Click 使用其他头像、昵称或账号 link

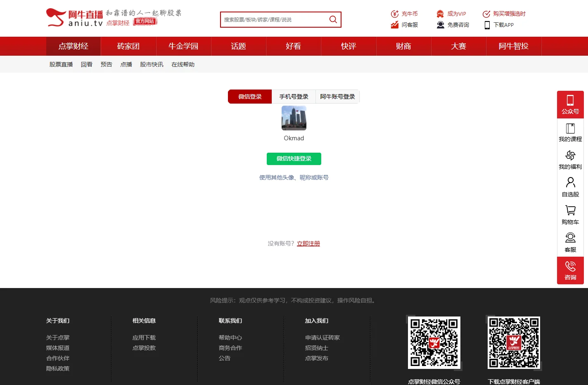pyautogui.click(x=294, y=177)
